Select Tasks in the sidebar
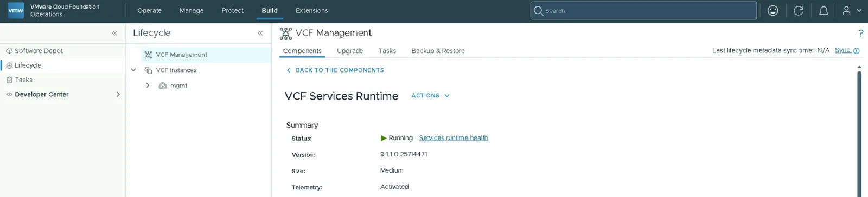The width and height of the screenshot is (868, 197). pyautogui.click(x=24, y=80)
